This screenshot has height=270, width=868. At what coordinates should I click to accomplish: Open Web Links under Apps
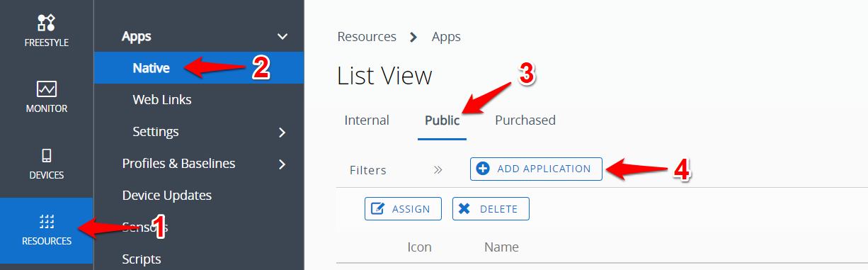click(x=162, y=100)
